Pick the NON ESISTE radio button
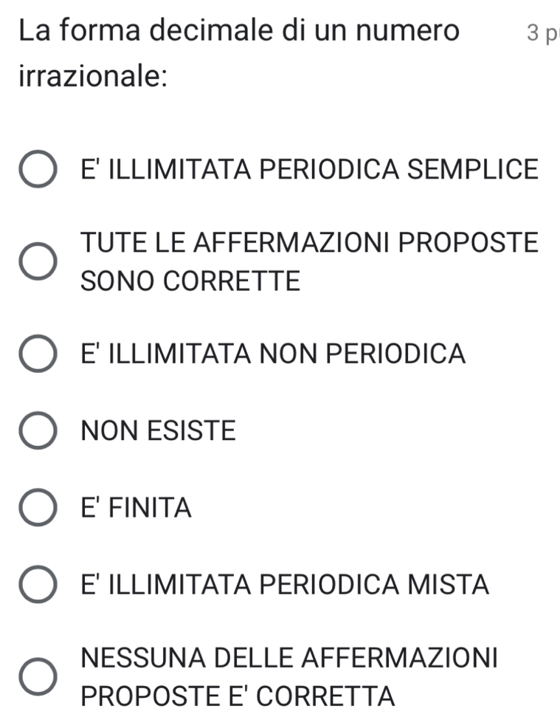This screenshot has height=728, width=560. pyautogui.click(x=37, y=430)
